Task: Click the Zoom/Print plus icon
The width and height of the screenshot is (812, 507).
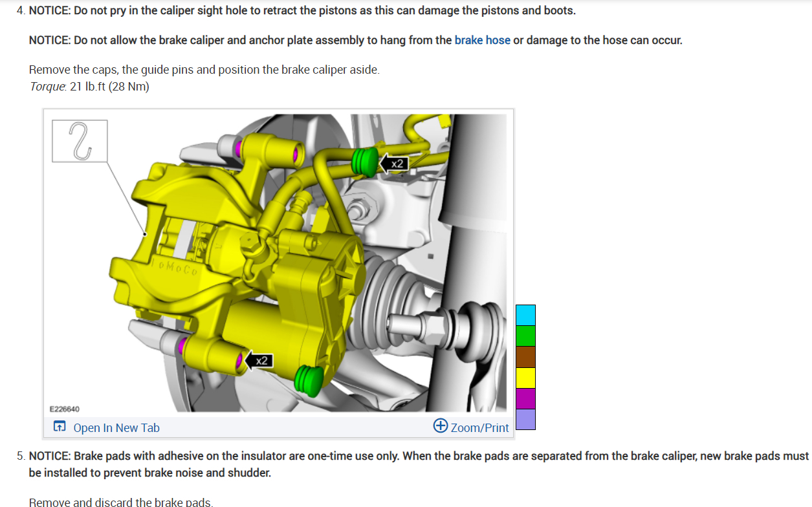Action: tap(441, 426)
